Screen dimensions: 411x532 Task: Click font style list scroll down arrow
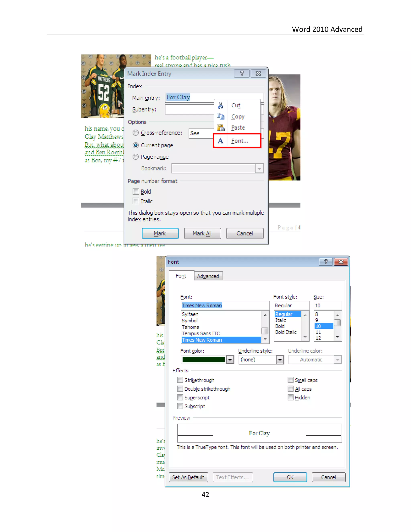[305, 337]
